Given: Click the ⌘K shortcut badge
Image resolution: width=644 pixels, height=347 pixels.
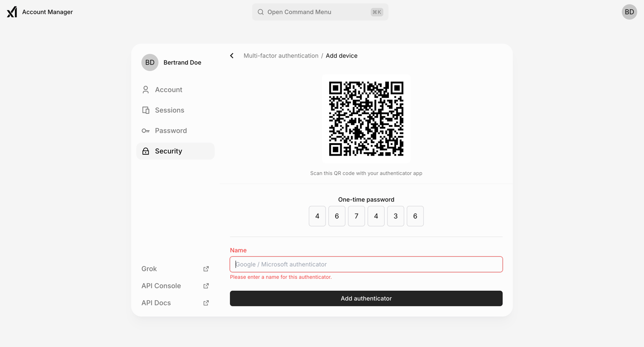Looking at the screenshot, I should (x=377, y=12).
